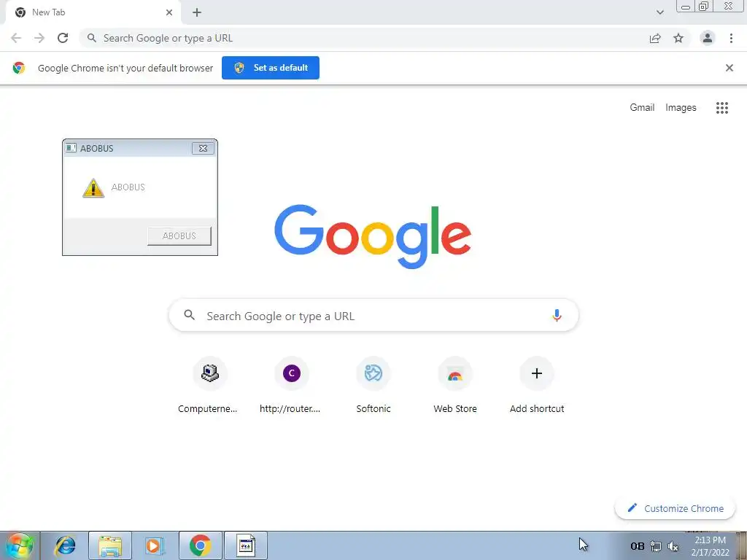Open the http://router... shortcut tile
Viewport: 747px width, 560px height.
[292, 373]
